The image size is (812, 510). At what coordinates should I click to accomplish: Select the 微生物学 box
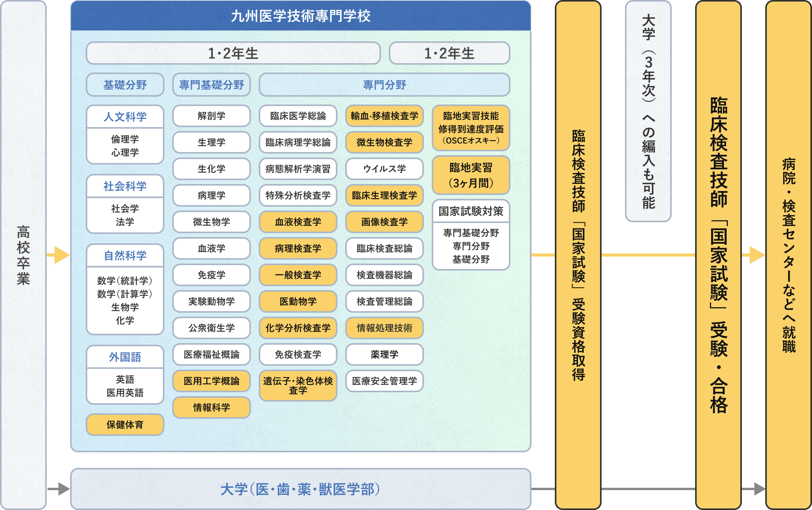pyautogui.click(x=212, y=222)
